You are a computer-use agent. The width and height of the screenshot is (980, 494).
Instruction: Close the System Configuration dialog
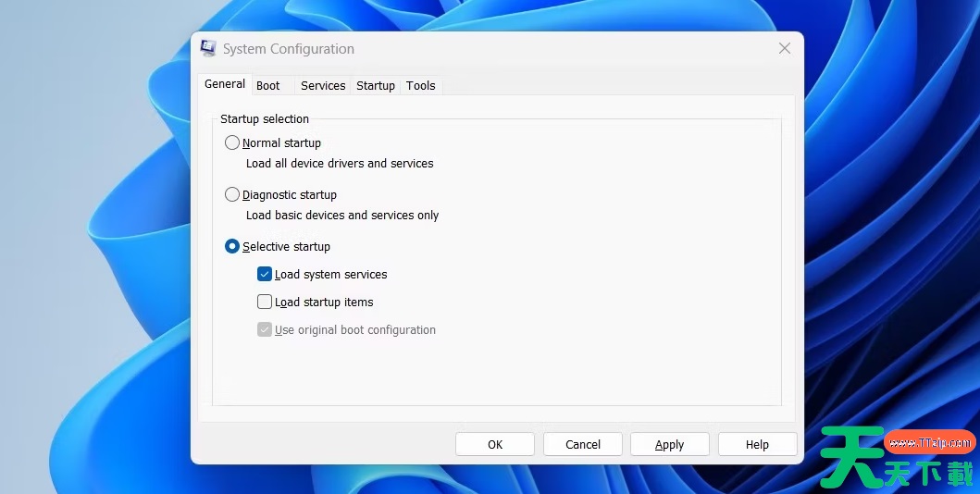(784, 49)
